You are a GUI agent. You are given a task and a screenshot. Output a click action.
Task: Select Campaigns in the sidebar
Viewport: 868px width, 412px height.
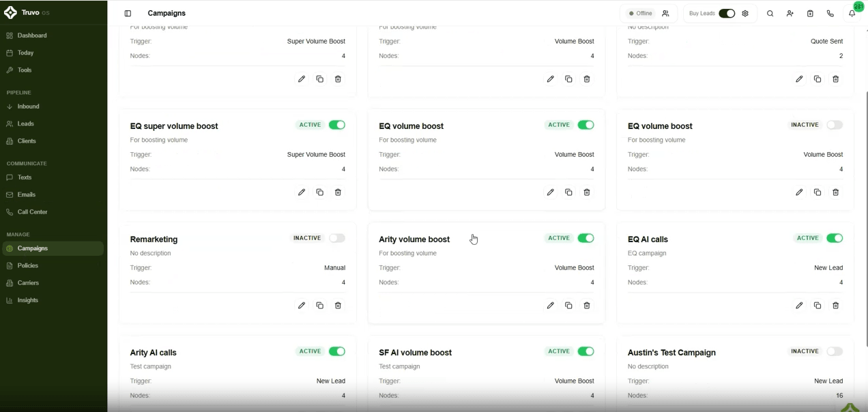pyautogui.click(x=53, y=248)
